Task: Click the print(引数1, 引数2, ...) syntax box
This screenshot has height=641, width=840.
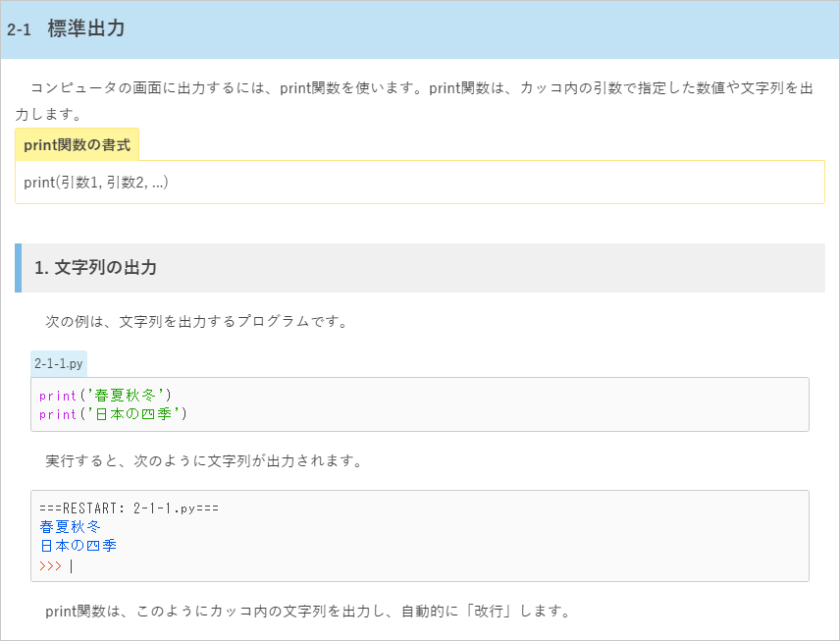Action: 420,183
